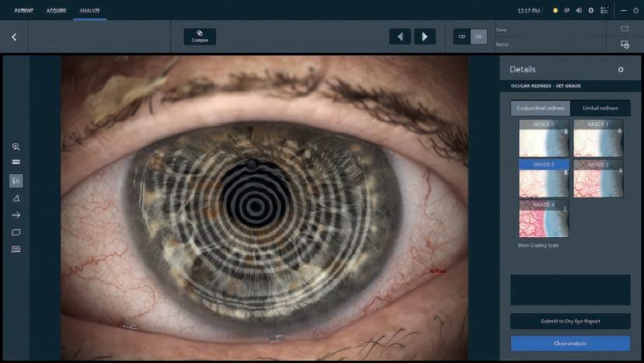Choose the GRADE 1 thumbnail
Viewport: 644px width, 363px height.
coord(598,138)
